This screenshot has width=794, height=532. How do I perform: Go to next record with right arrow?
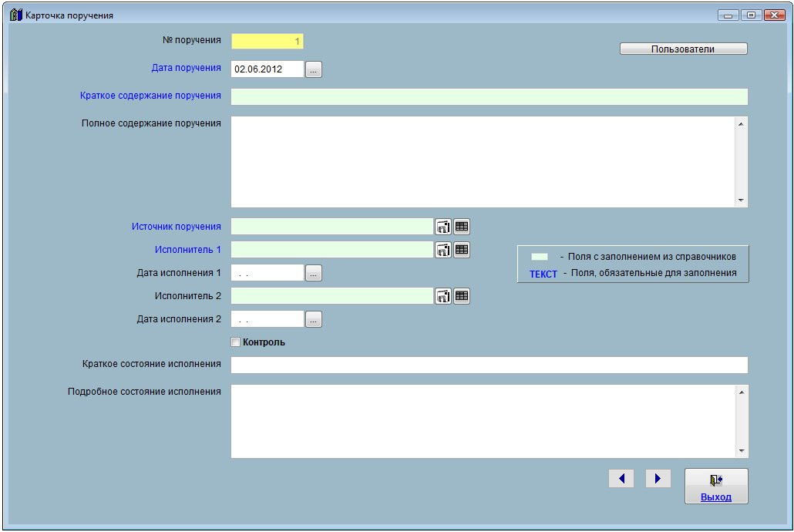[658, 478]
